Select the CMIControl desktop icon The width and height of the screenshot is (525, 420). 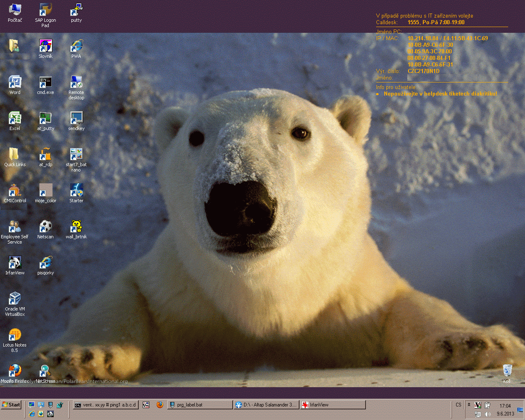coord(15,191)
